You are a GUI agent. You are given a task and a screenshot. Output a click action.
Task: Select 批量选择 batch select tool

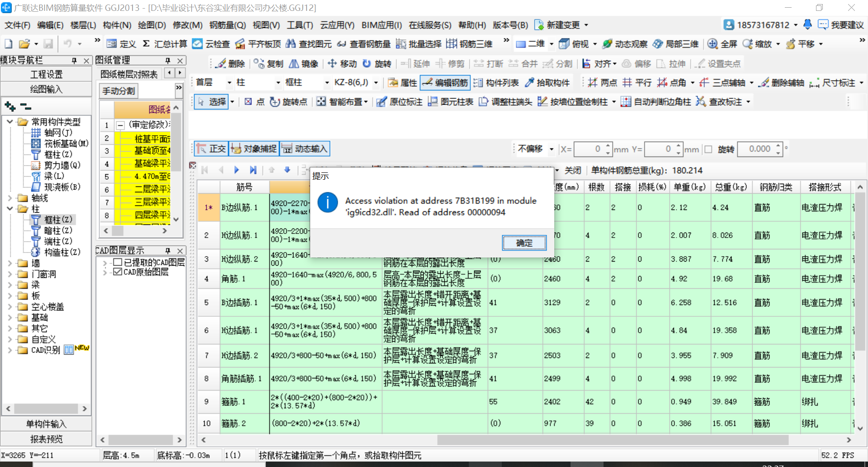(419, 43)
